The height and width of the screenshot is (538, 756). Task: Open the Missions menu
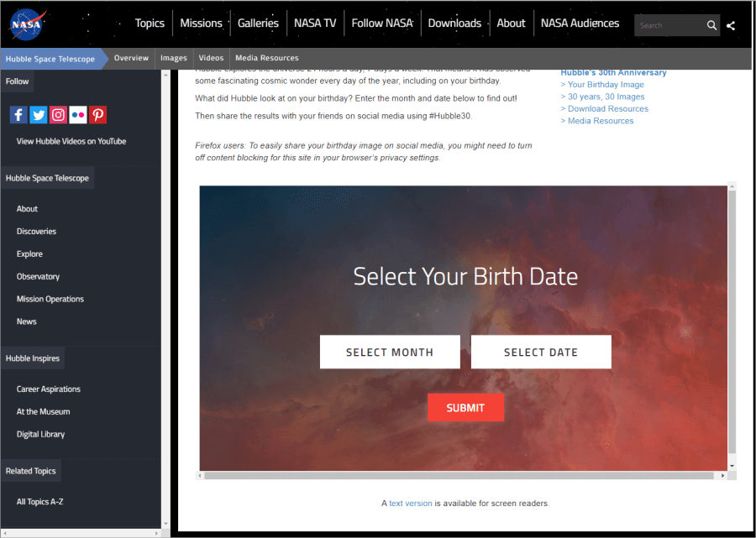click(x=202, y=24)
